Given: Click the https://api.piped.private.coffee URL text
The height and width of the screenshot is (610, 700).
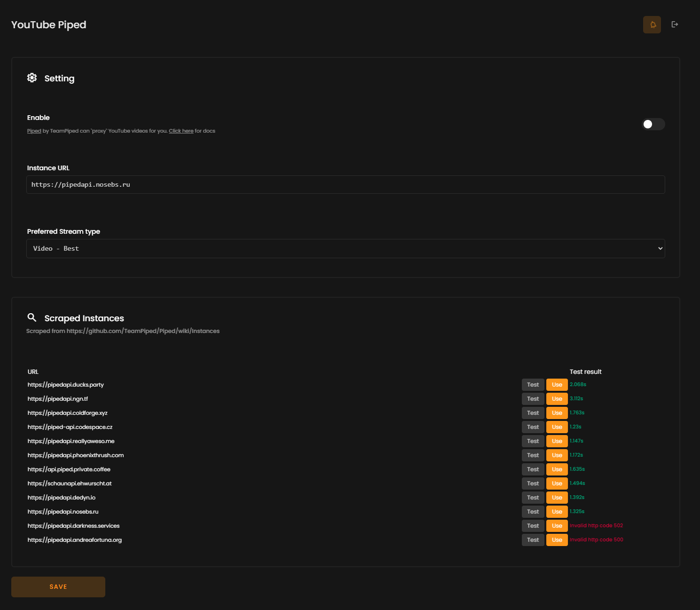Looking at the screenshot, I should [69, 469].
